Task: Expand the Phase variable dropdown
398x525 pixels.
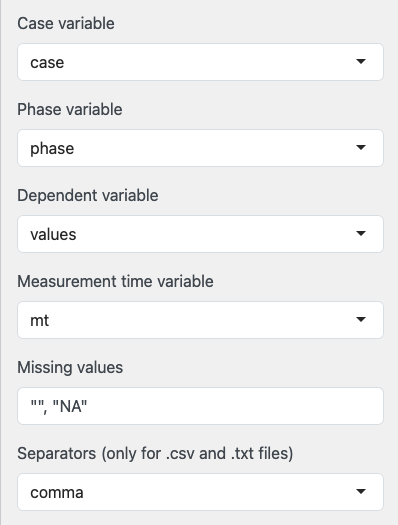Action: click(200, 148)
